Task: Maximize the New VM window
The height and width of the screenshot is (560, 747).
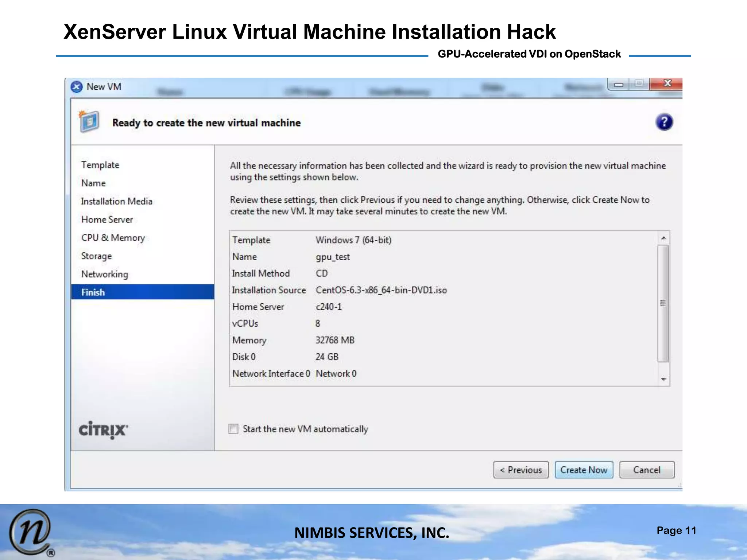Action: coord(639,83)
